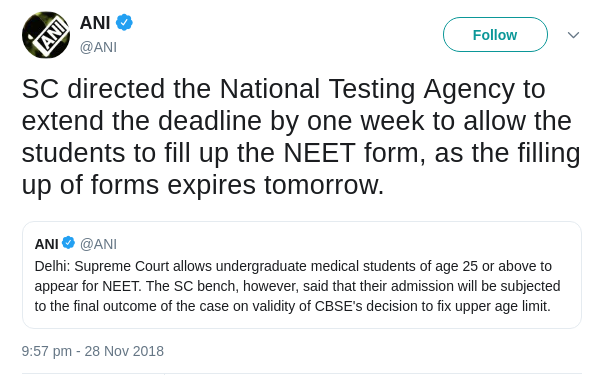Follow the ANI account
Image resolution: width=610 pixels, height=375 pixels.
click(495, 35)
